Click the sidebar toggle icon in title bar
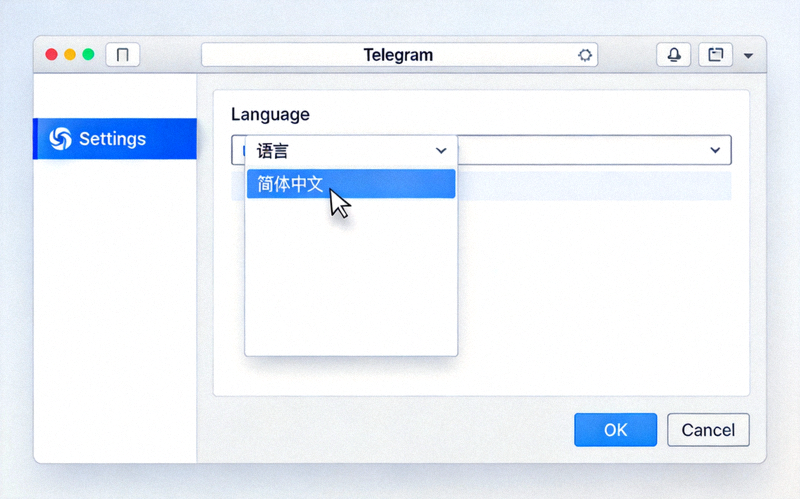Viewport: 800px width, 499px height. tap(122, 55)
